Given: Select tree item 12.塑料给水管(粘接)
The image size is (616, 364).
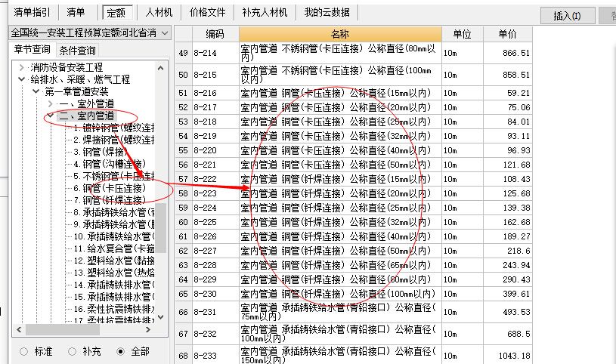Looking at the screenshot, I should (114, 261).
